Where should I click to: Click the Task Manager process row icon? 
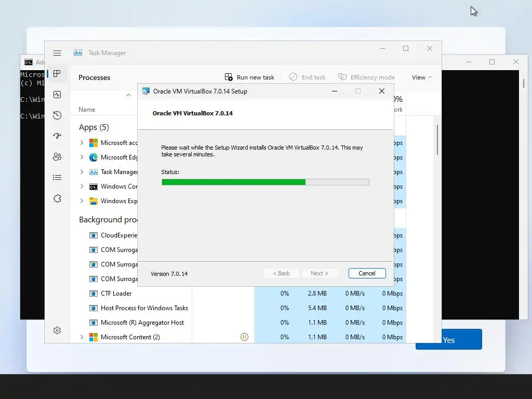click(x=94, y=172)
